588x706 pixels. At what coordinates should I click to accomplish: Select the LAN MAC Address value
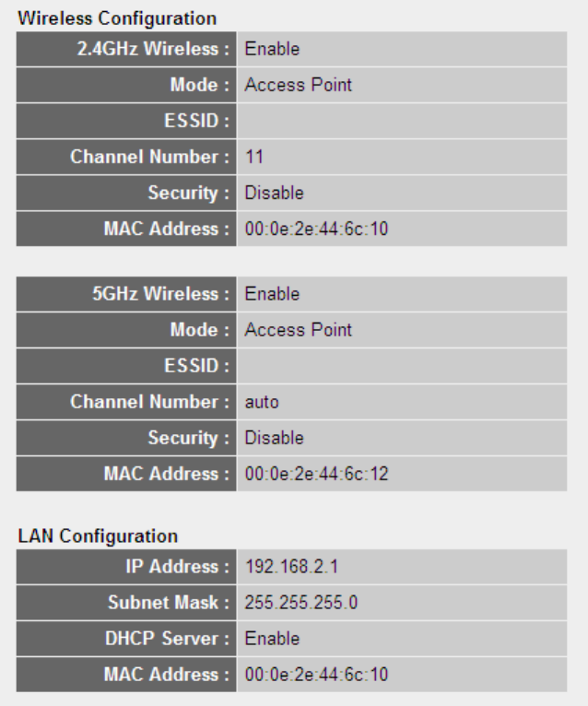[315, 675]
